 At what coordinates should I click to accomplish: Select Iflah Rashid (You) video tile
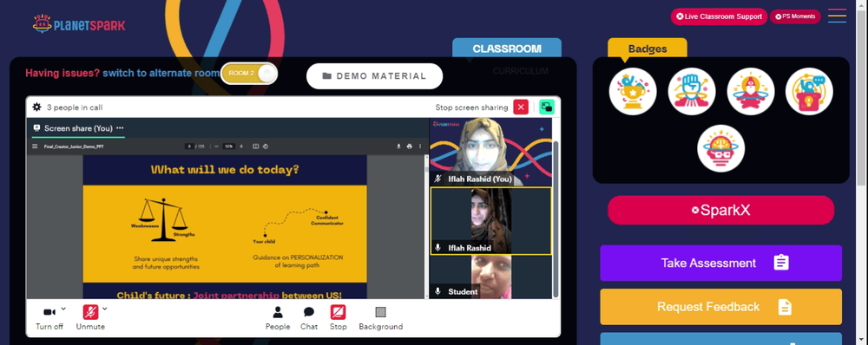point(491,152)
